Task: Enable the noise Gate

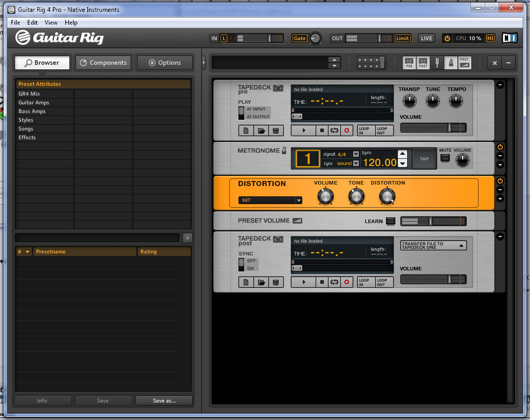Action: (300, 38)
